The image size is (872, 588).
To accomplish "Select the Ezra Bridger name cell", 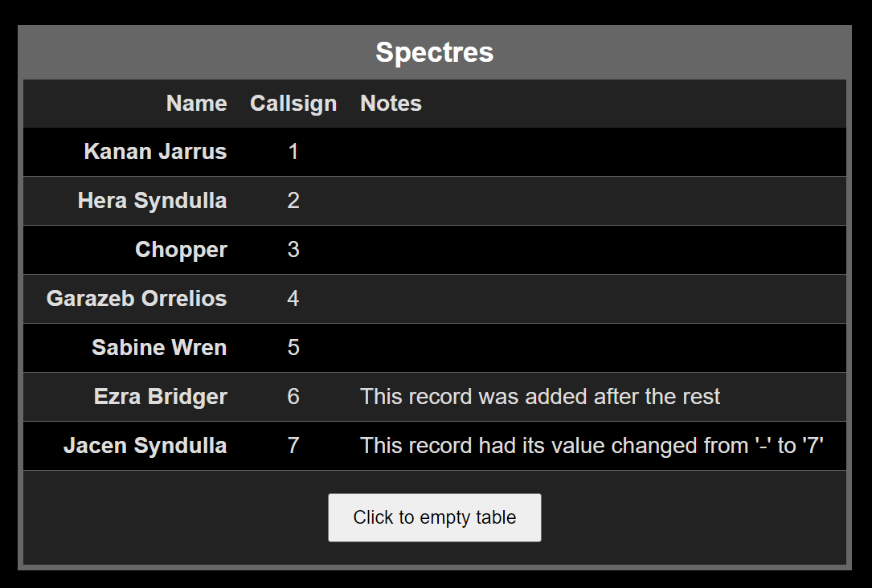I will (x=160, y=397).
